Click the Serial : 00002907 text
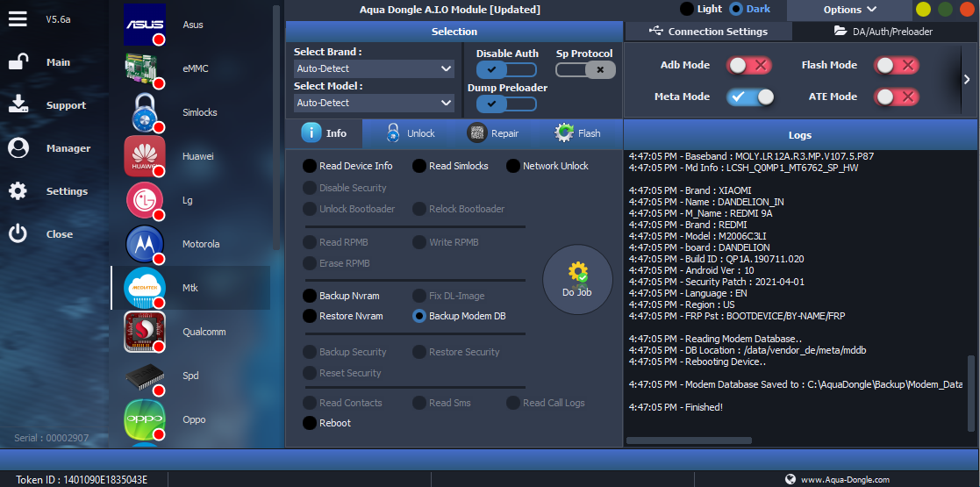Screen dimensions: 980x487 pos(51,438)
